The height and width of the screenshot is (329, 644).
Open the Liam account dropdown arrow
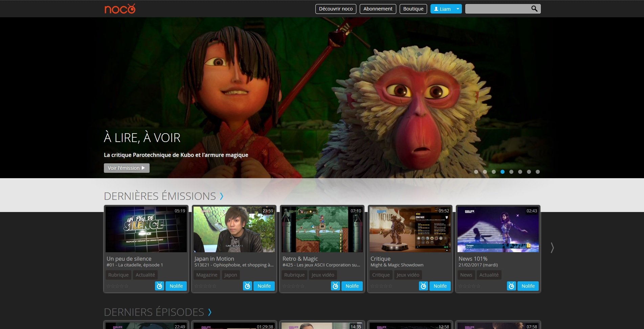click(x=458, y=9)
